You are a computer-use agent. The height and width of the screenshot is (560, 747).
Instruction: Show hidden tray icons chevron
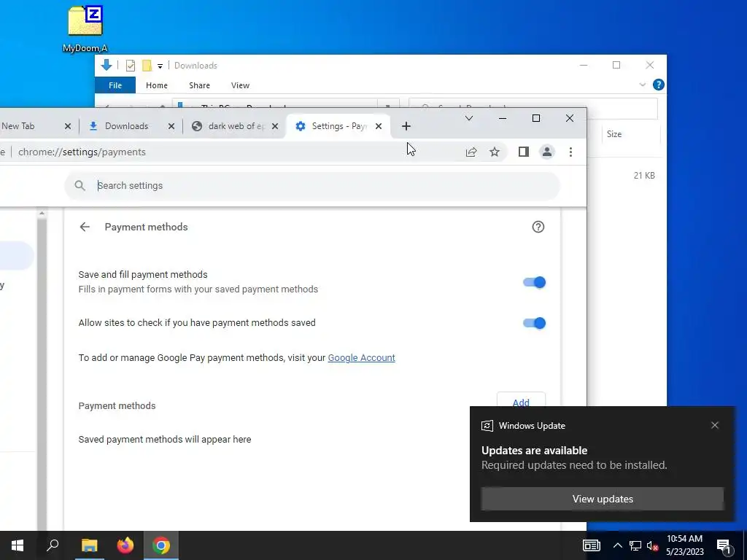617,545
